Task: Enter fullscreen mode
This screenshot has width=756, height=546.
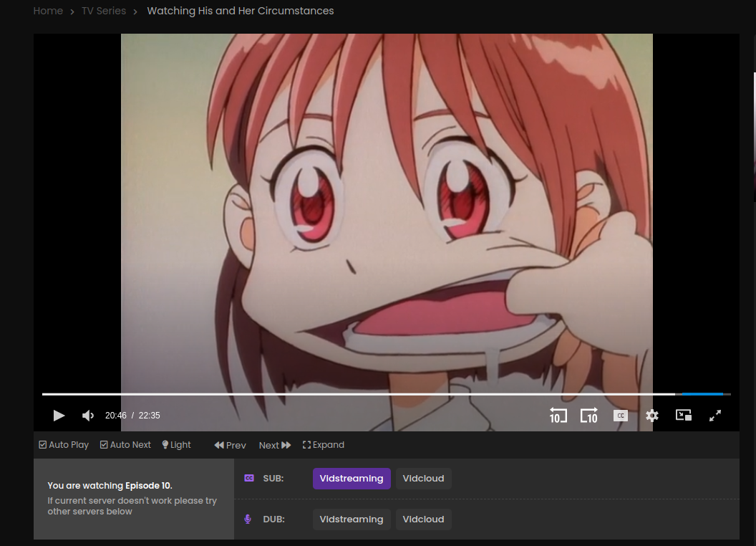Action: (715, 416)
